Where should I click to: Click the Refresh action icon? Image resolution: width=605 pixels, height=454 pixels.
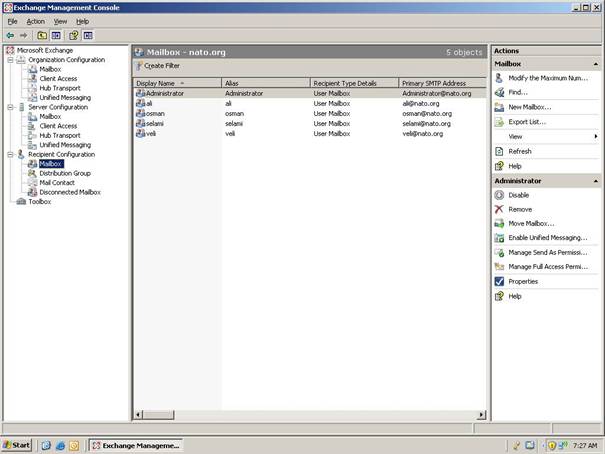coord(499,151)
